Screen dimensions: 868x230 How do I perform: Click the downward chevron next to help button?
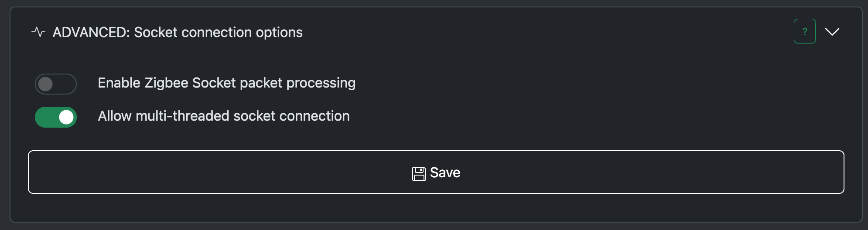tap(832, 32)
